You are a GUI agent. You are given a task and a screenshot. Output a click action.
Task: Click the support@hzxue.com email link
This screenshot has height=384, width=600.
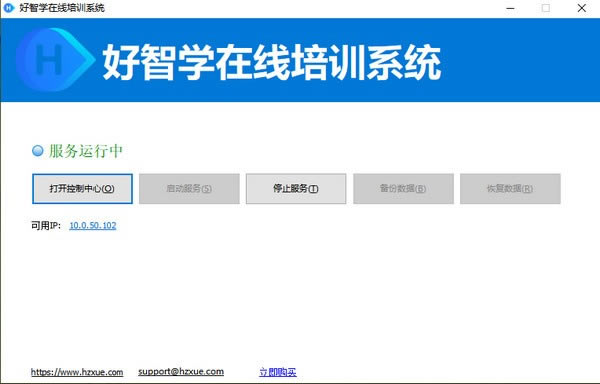click(x=181, y=372)
